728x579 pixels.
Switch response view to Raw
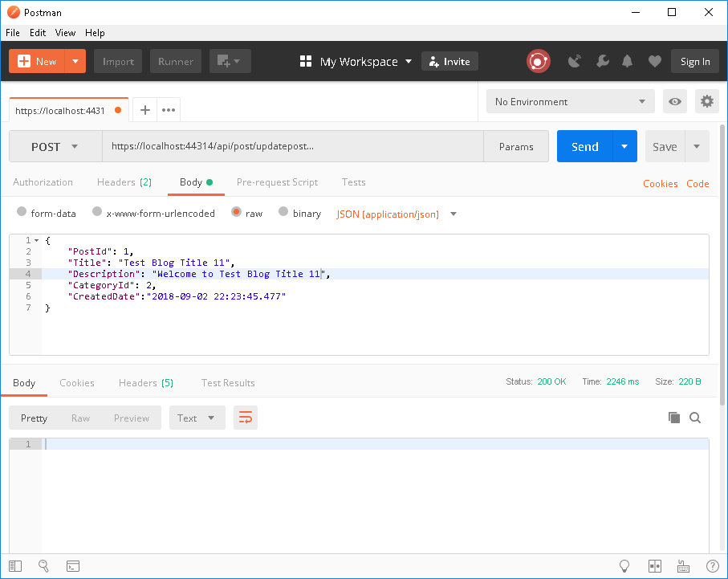click(x=80, y=418)
